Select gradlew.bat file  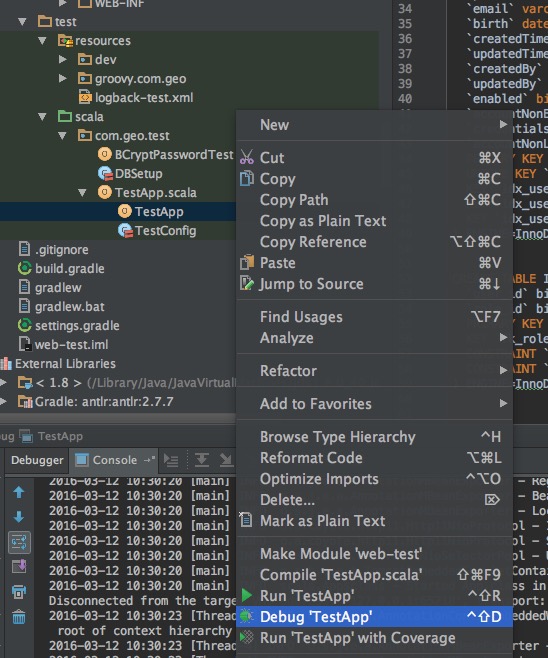[x=70, y=306]
